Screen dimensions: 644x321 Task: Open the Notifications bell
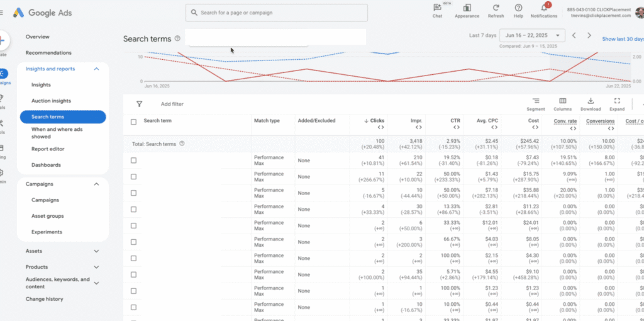pos(543,8)
